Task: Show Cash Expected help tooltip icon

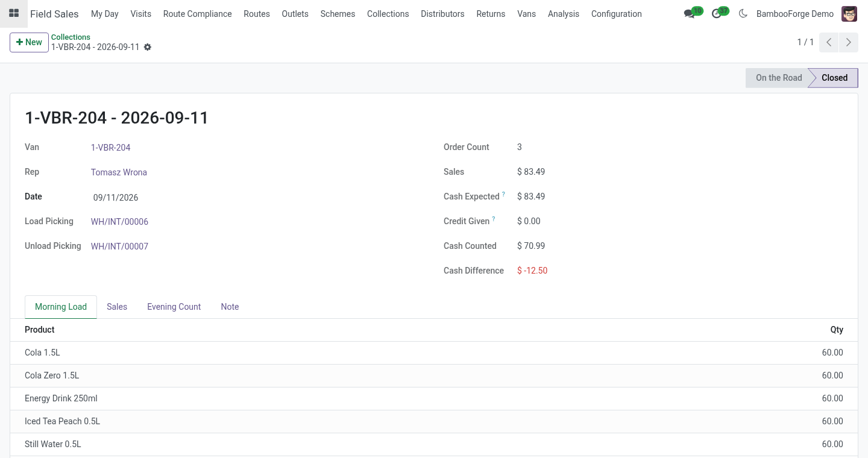Action: pyautogui.click(x=503, y=194)
